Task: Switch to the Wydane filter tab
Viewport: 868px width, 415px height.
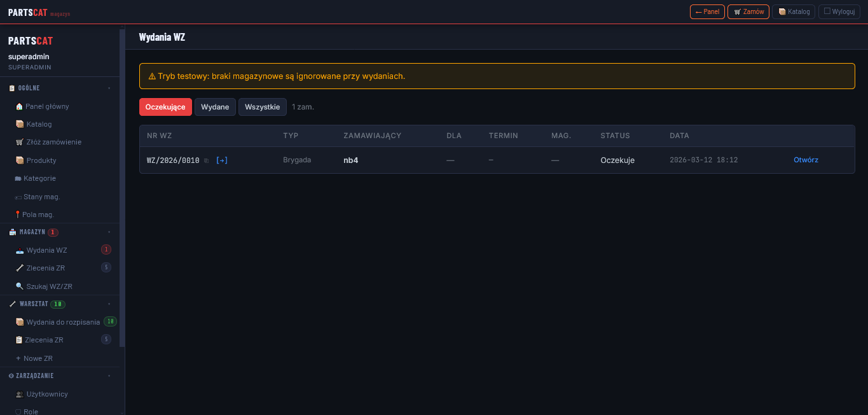Action: tap(215, 107)
